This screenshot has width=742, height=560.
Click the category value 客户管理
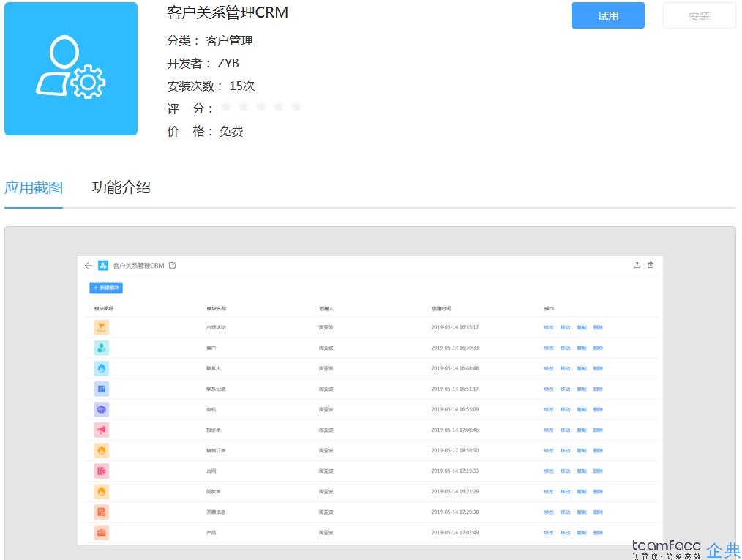coord(229,41)
